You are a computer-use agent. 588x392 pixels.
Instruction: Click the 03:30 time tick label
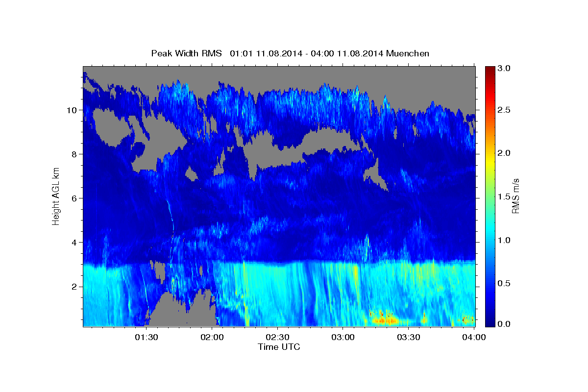click(x=409, y=337)
